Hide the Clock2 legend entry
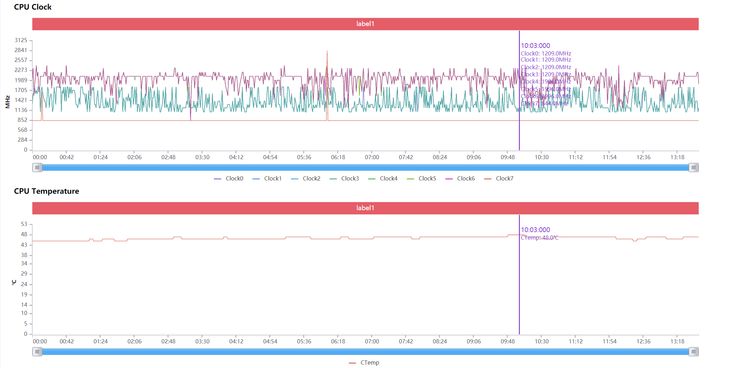Viewport: 730px width, 368px height. (x=306, y=178)
